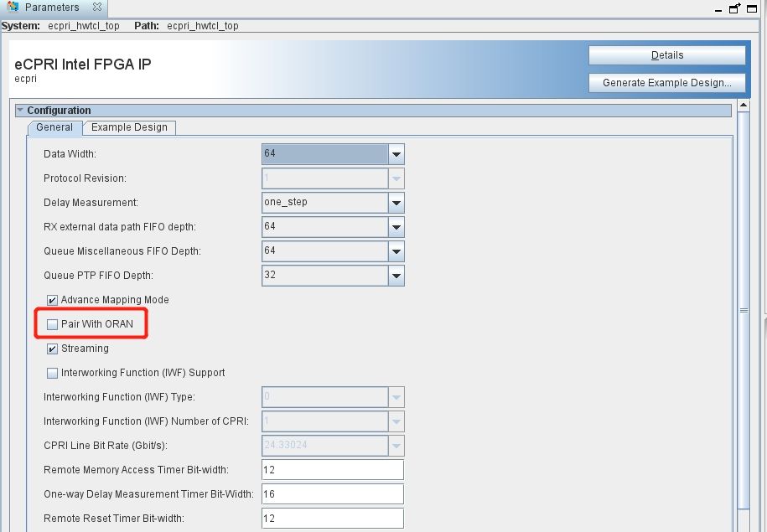Screen dimensions: 767x532
Task: Click Generate Example Design button
Action: 666,83
